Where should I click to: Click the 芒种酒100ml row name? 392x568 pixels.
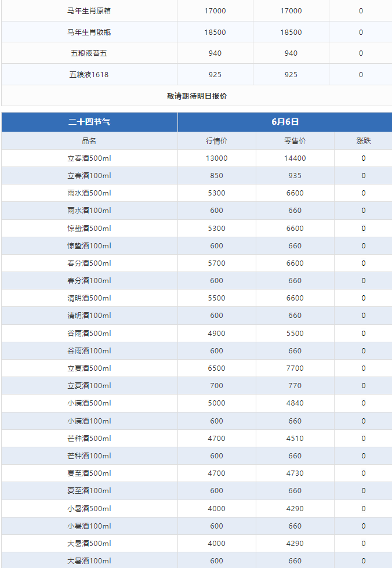(89, 456)
